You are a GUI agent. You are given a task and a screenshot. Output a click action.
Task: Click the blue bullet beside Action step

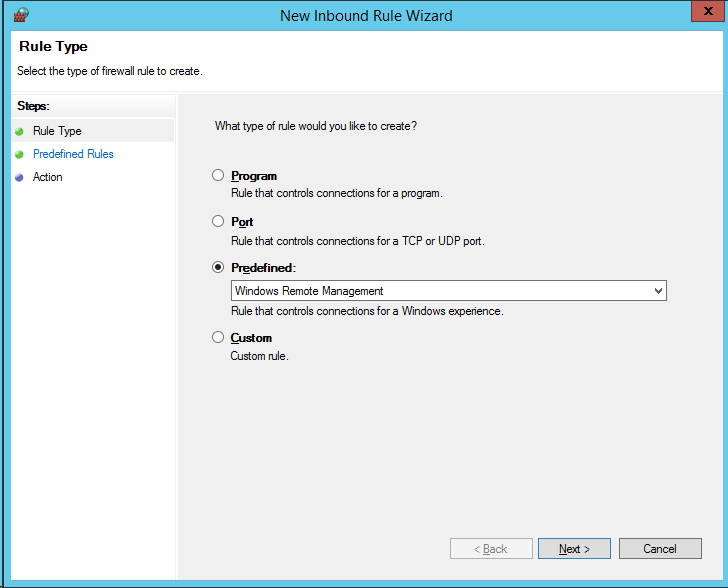coord(19,177)
